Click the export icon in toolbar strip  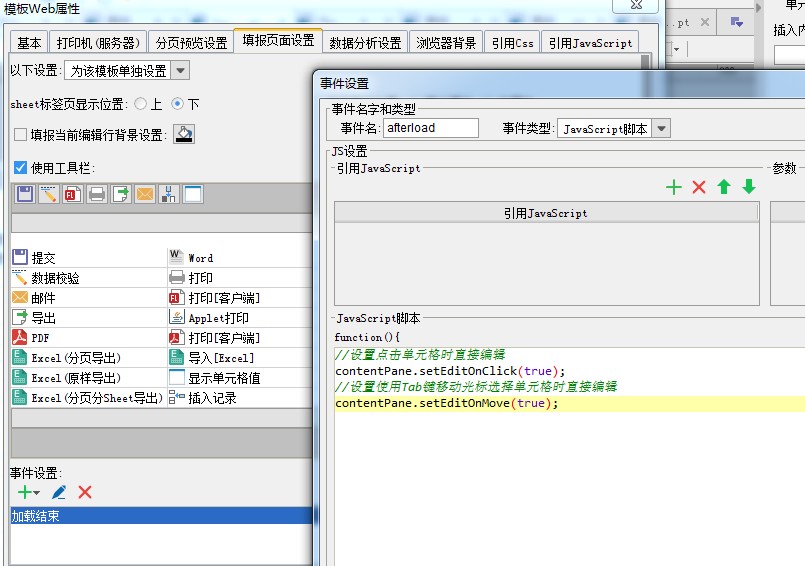click(x=121, y=194)
